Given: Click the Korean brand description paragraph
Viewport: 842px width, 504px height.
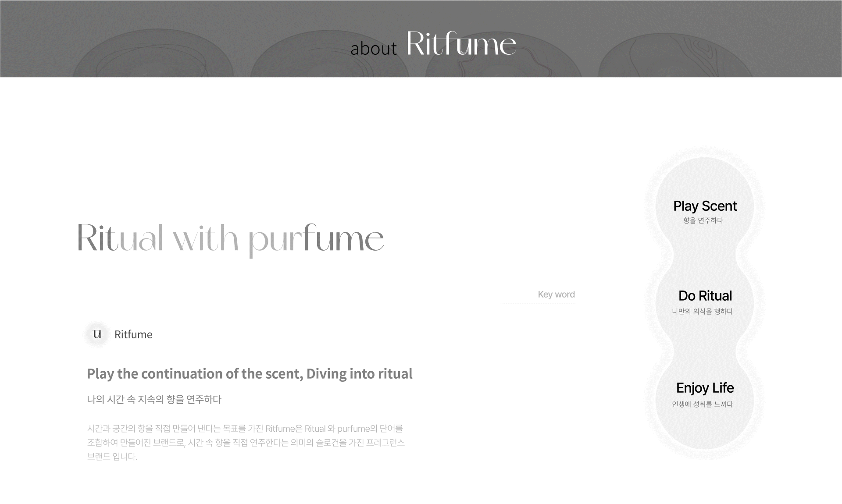Looking at the screenshot, I should click(246, 442).
